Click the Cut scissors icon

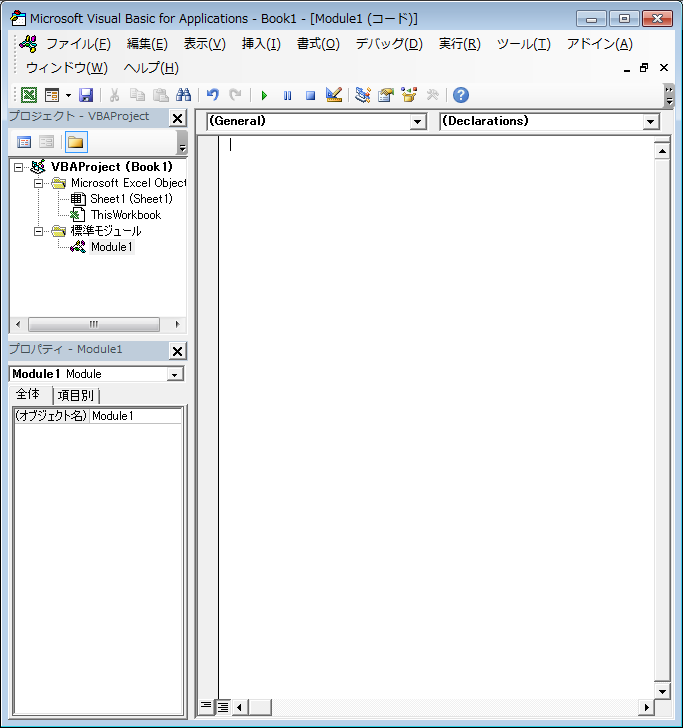(114, 95)
